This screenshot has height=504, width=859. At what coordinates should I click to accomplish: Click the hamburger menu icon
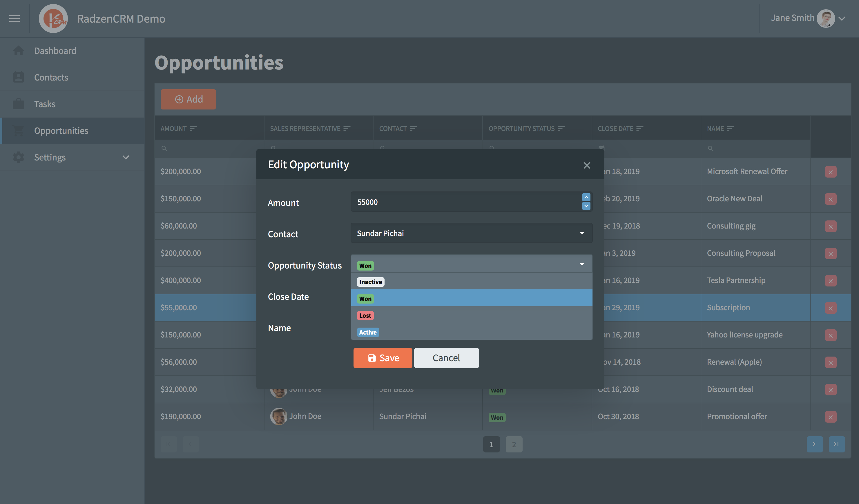tap(14, 18)
